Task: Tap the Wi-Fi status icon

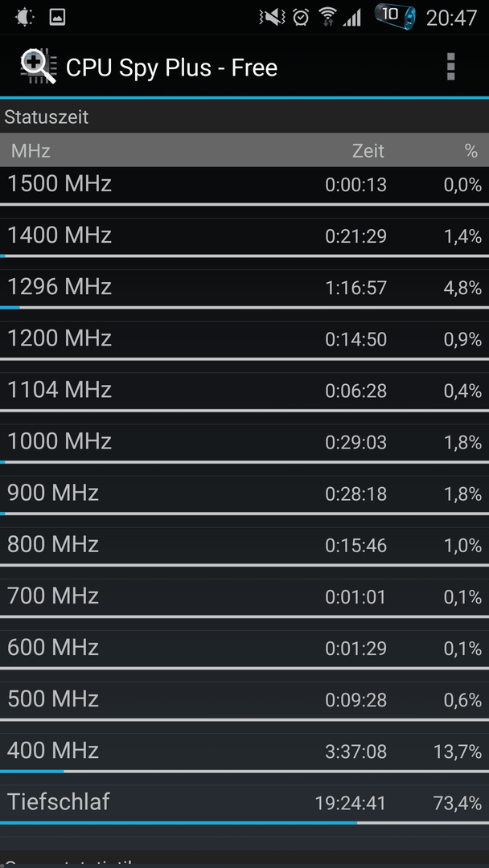Action: 328,17
